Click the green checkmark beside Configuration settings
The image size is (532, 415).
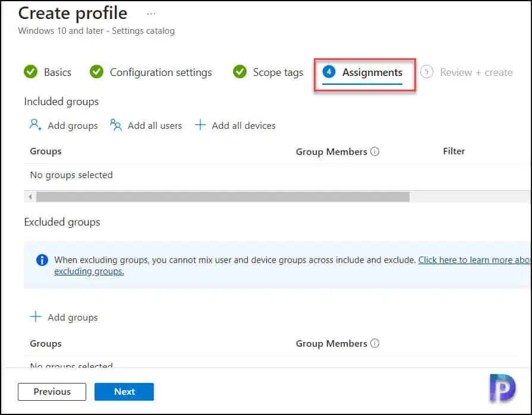point(96,72)
